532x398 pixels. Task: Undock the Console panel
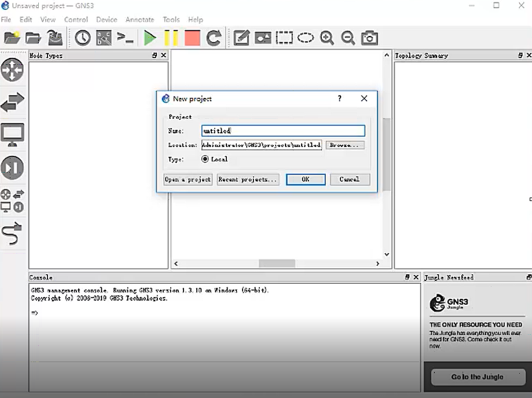click(x=407, y=277)
